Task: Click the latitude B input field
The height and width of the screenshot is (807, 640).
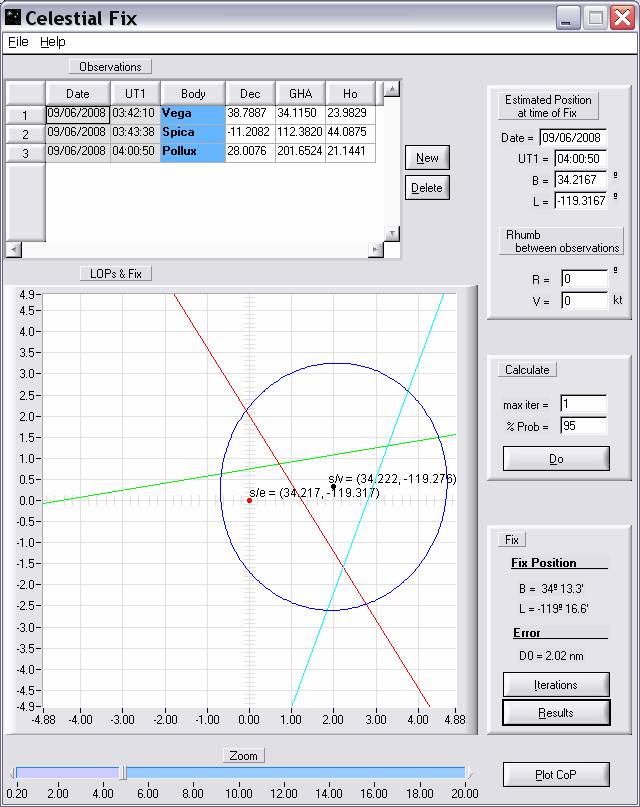Action: 573,180
